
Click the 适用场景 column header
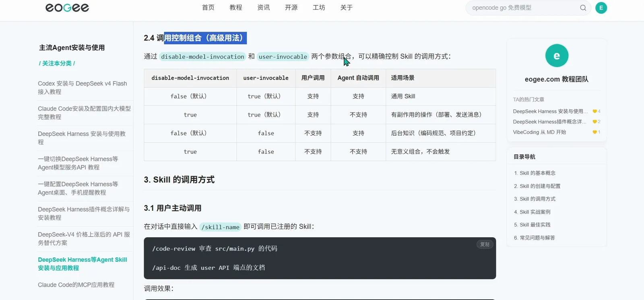tap(441, 78)
